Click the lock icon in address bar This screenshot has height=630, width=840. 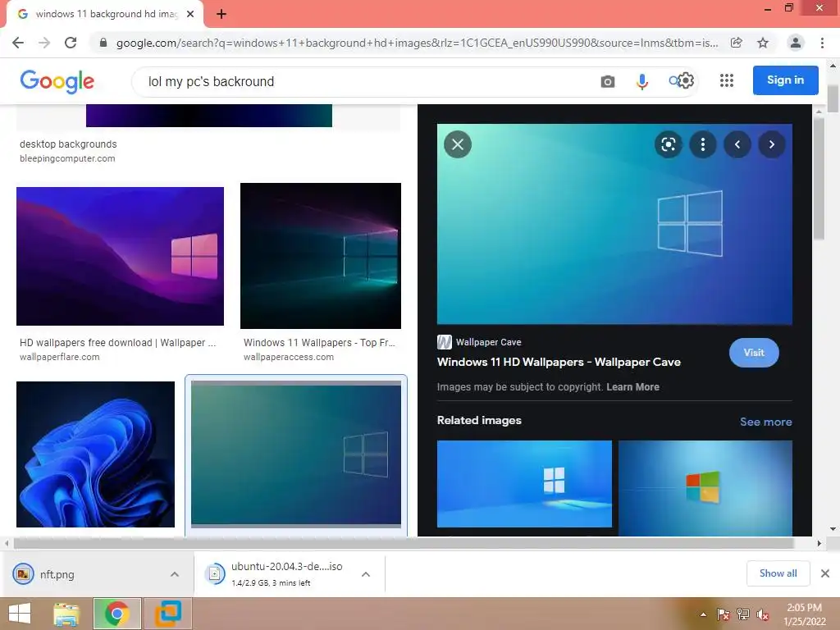click(x=103, y=43)
